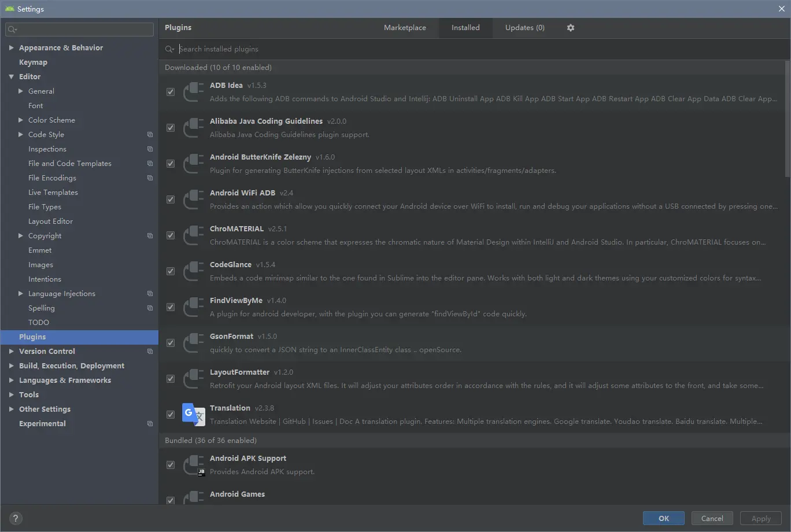Expand the Version Control section
791x532 pixels.
point(11,352)
